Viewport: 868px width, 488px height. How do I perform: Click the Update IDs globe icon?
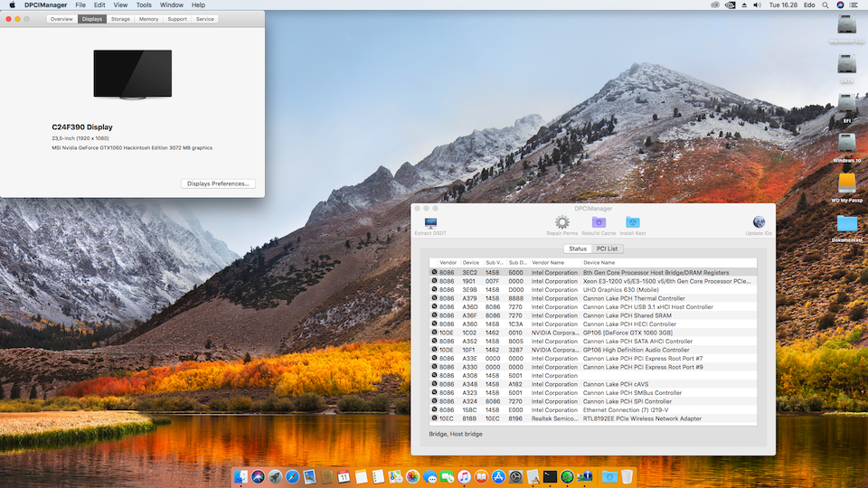coord(759,222)
